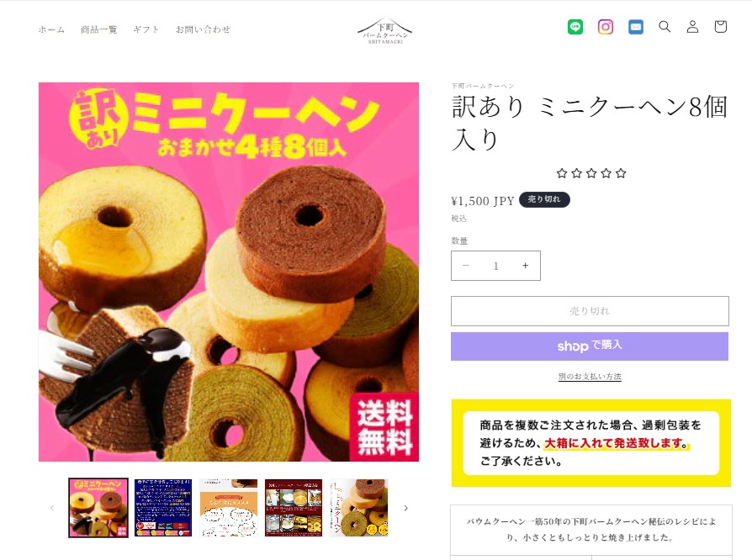Open 商品一覧 menu item
752x560 pixels.
point(98,29)
